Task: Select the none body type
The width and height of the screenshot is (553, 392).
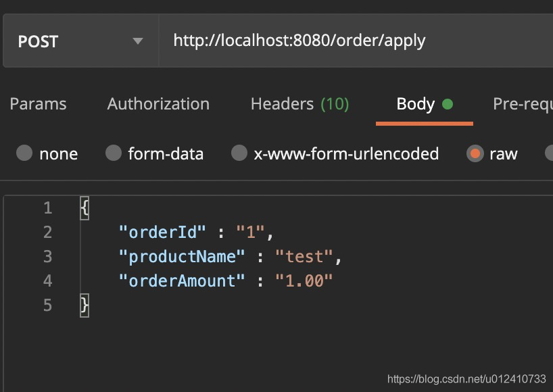Action: click(x=24, y=153)
